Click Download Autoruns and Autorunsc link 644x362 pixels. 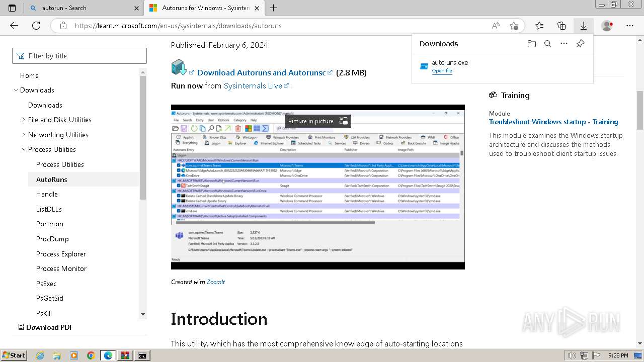pyautogui.click(x=262, y=72)
